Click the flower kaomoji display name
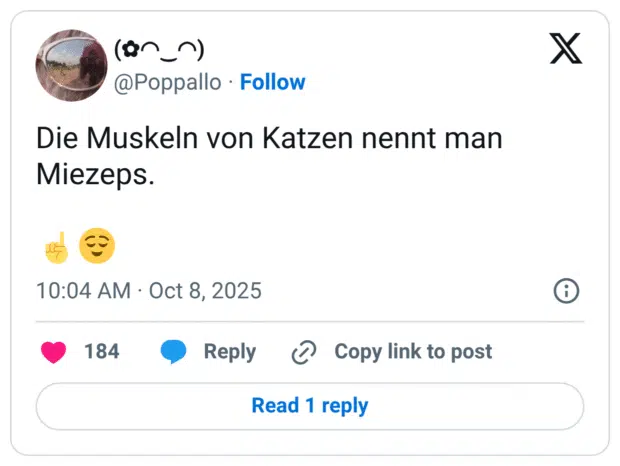Viewport: 620px width, 466px height. (x=160, y=48)
